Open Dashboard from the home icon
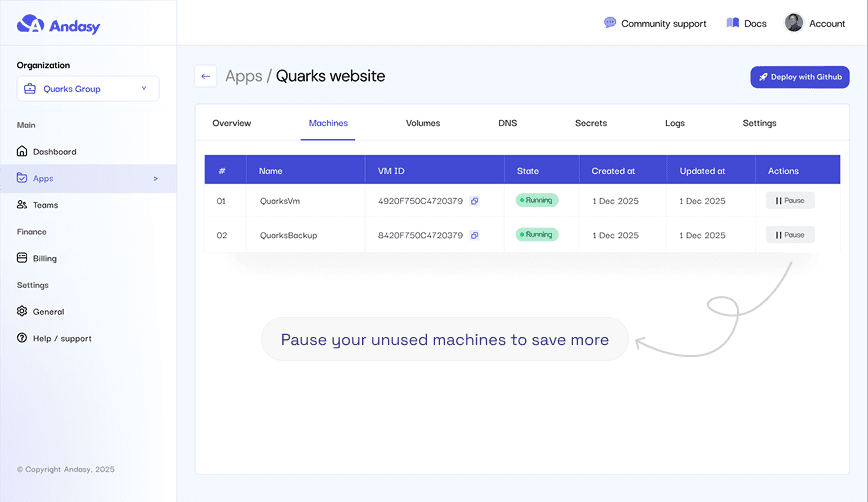The width and height of the screenshot is (868, 502). [x=23, y=152]
